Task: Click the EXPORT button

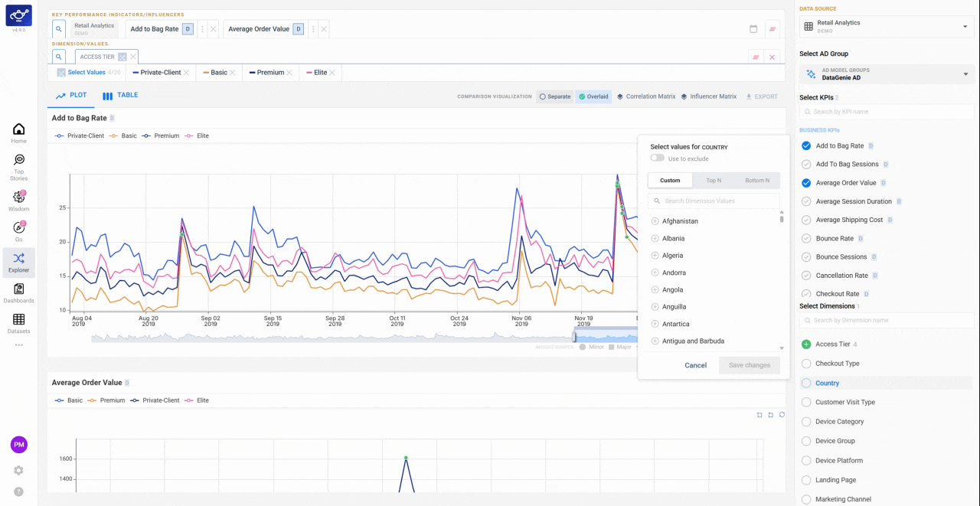Action: [761, 96]
